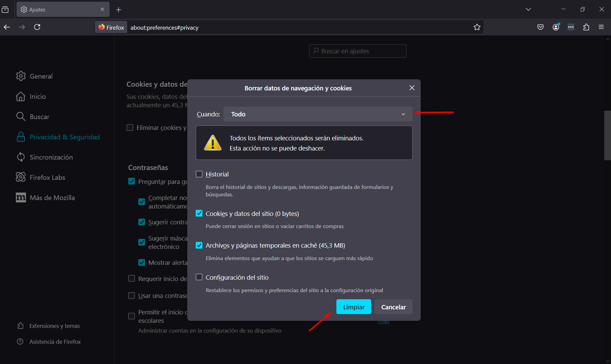Open Extensiones y temas link

[x=55, y=326]
